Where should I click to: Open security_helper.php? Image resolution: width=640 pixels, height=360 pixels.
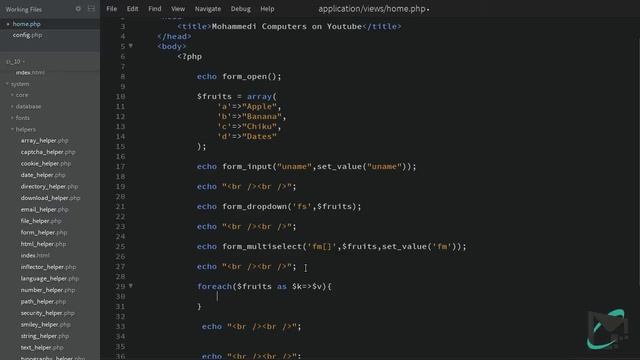click(47, 313)
